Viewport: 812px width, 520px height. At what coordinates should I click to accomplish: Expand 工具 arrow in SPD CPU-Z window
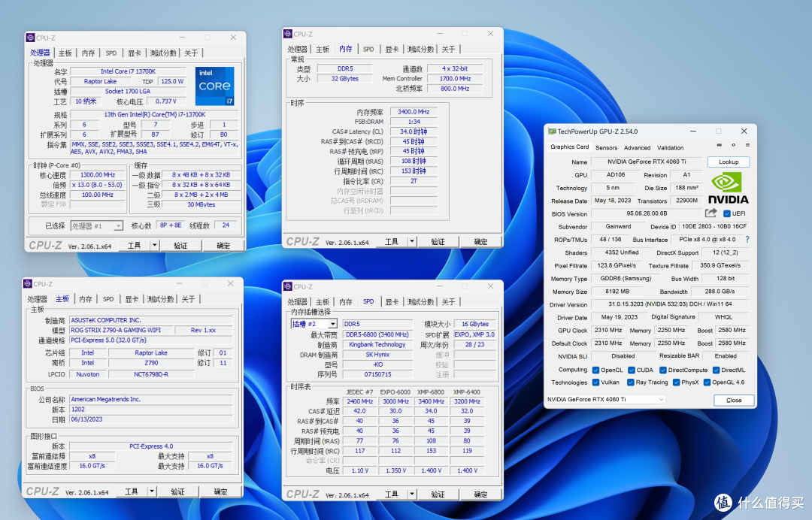(x=412, y=494)
